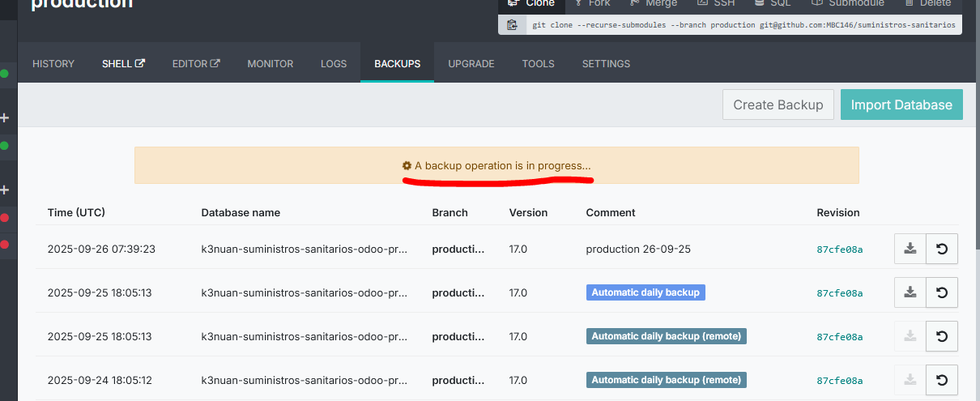Viewport: 980px width, 401px height.
Task: Select the Settings tab
Action: tap(606, 64)
